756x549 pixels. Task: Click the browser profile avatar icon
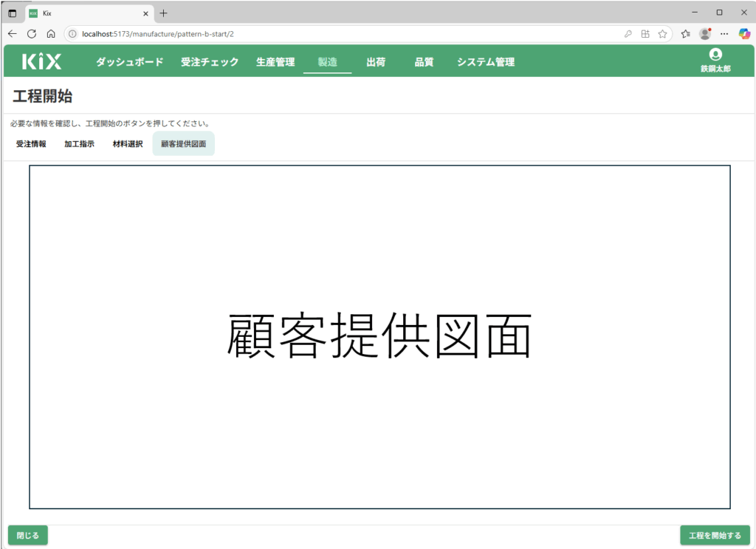click(705, 34)
